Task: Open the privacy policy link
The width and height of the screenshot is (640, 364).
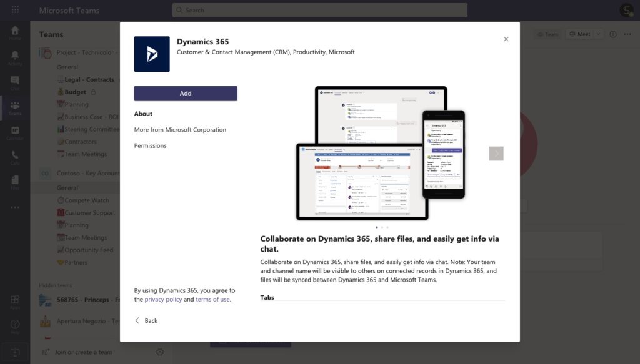Action: [x=163, y=299]
